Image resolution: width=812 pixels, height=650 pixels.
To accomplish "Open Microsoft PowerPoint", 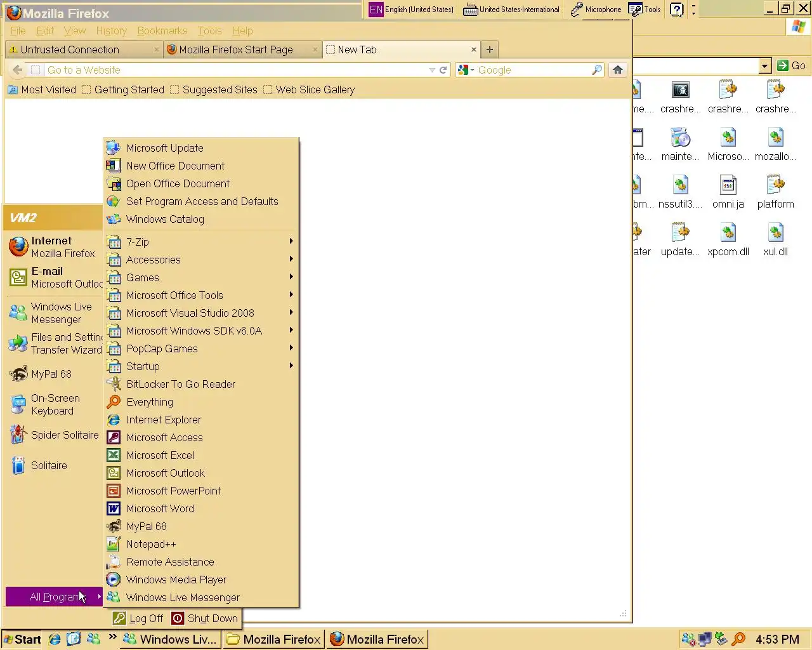I will 200,491.
